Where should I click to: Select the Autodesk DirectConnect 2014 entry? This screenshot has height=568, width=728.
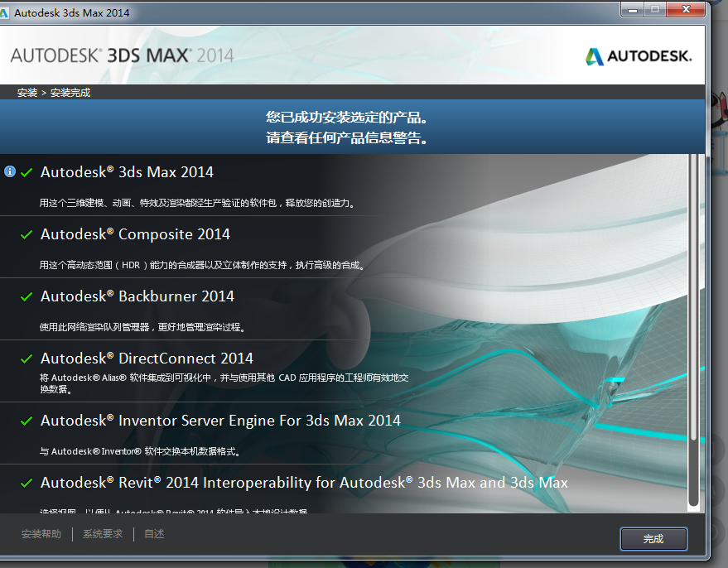coord(147,359)
